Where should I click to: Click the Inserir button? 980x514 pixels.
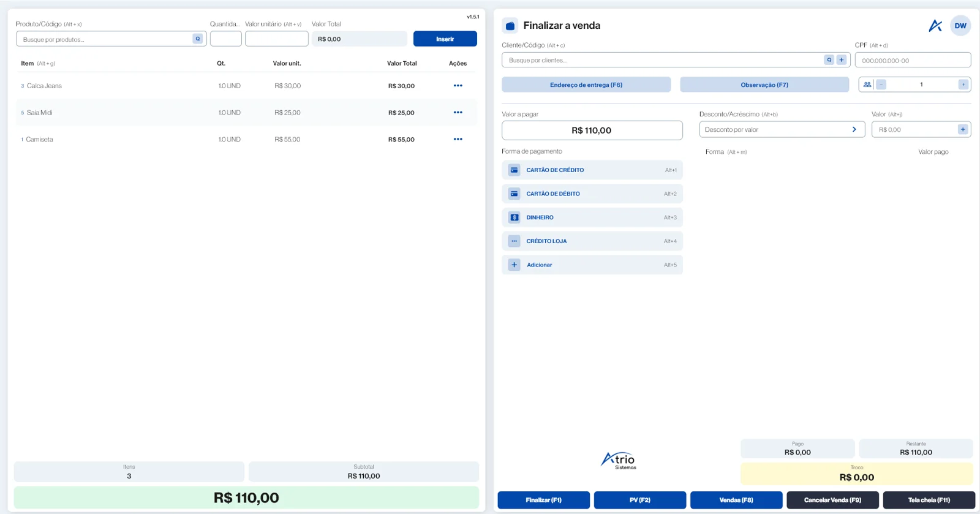point(445,39)
